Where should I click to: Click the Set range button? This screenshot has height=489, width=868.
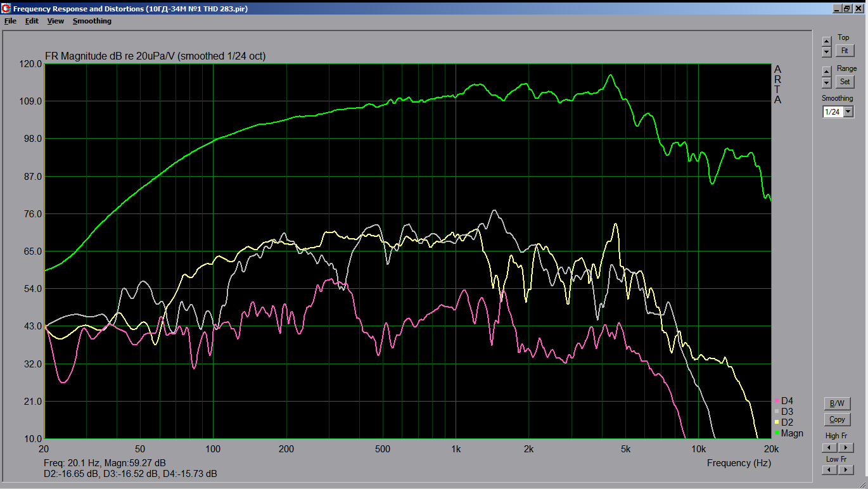click(x=845, y=82)
